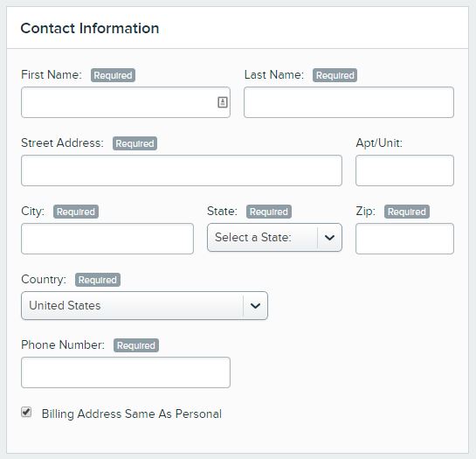Click the autofill contact icon in First Name
Screen dimensions: 476x459
point(223,102)
